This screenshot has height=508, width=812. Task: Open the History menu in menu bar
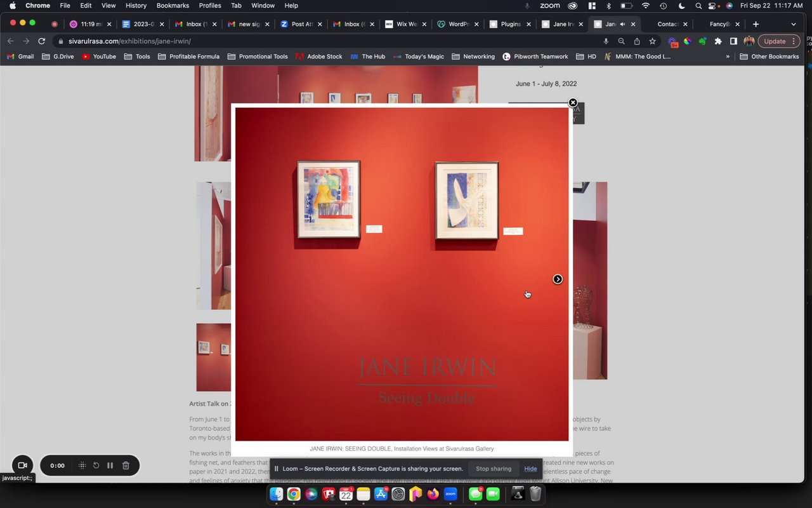136,6
